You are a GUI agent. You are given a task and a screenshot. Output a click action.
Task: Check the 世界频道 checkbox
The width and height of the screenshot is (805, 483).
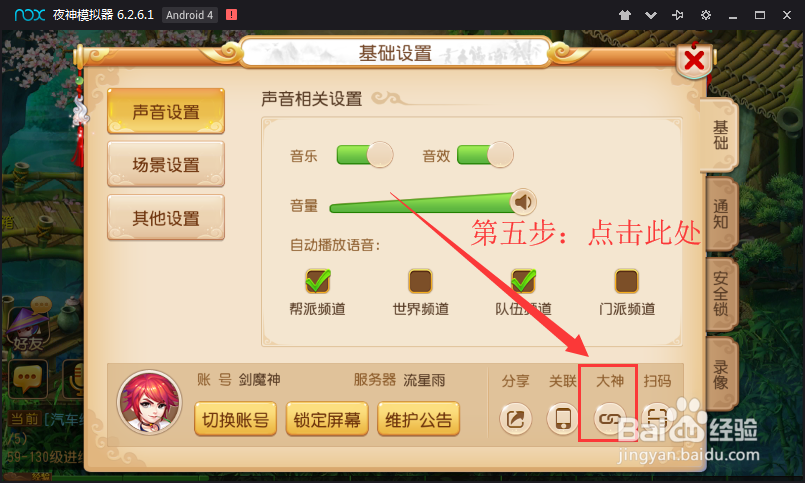coord(420,281)
